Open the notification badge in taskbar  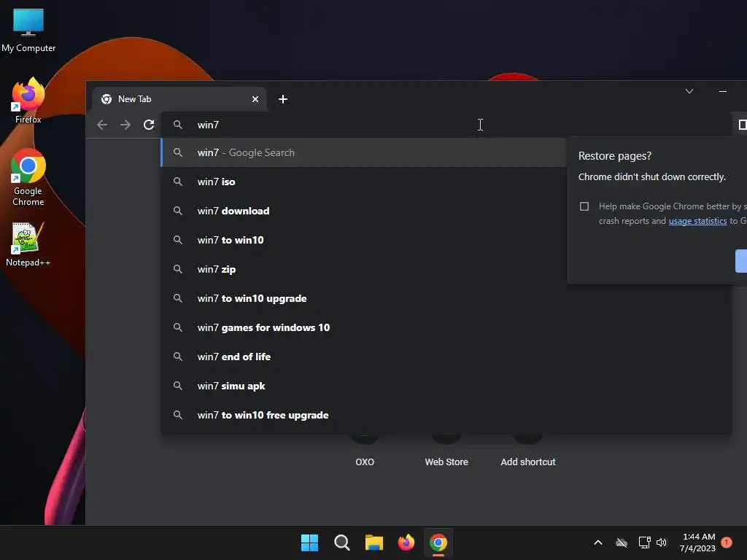click(726, 542)
